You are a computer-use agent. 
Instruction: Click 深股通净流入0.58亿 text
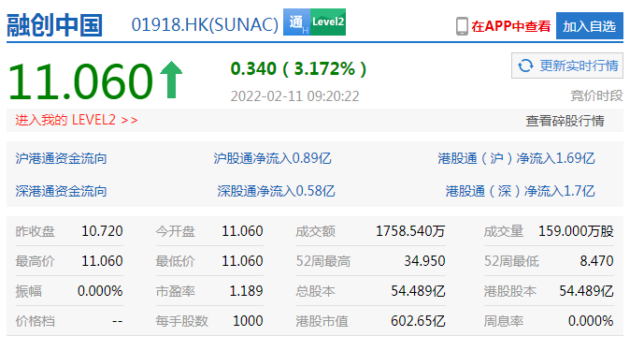point(276,191)
